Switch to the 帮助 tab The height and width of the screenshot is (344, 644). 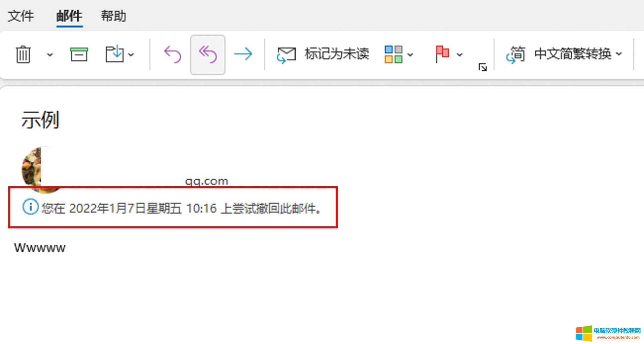(113, 16)
